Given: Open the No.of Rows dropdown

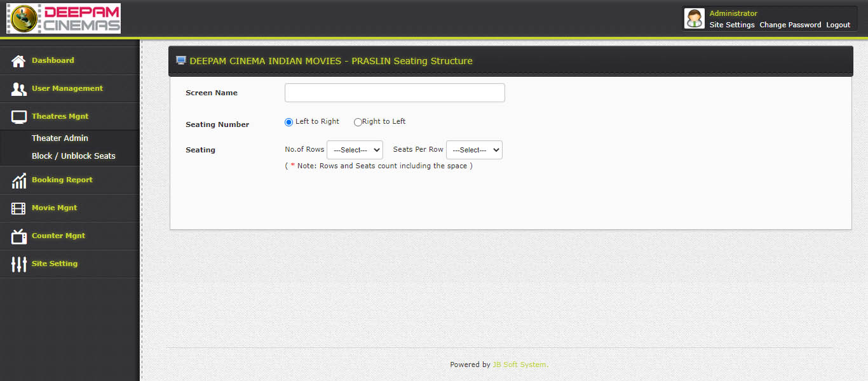Looking at the screenshot, I should coord(355,150).
